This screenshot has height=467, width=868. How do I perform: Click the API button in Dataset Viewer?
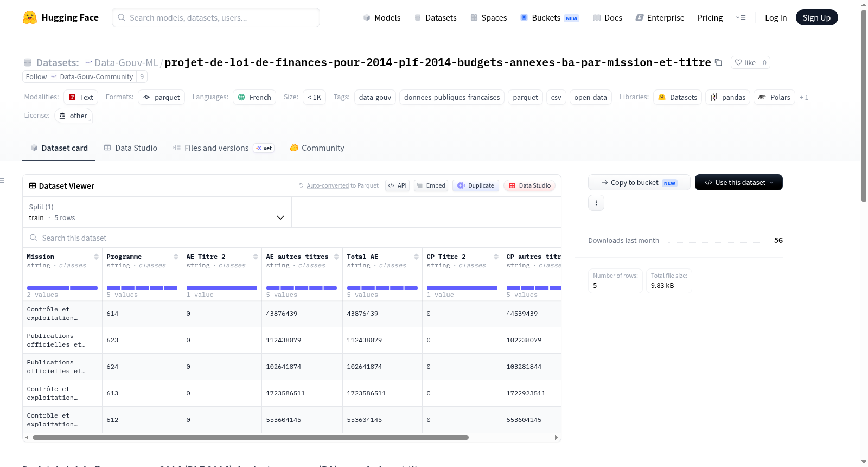(x=397, y=185)
